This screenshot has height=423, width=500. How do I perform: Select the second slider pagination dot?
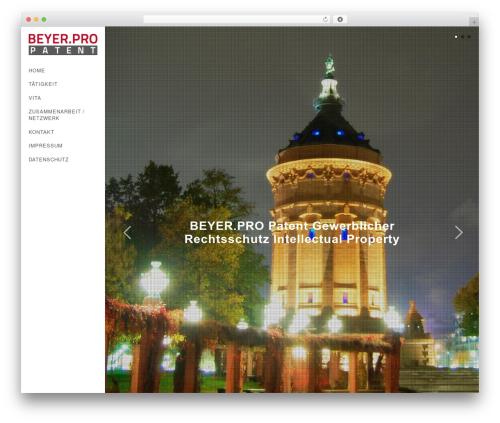(462, 37)
